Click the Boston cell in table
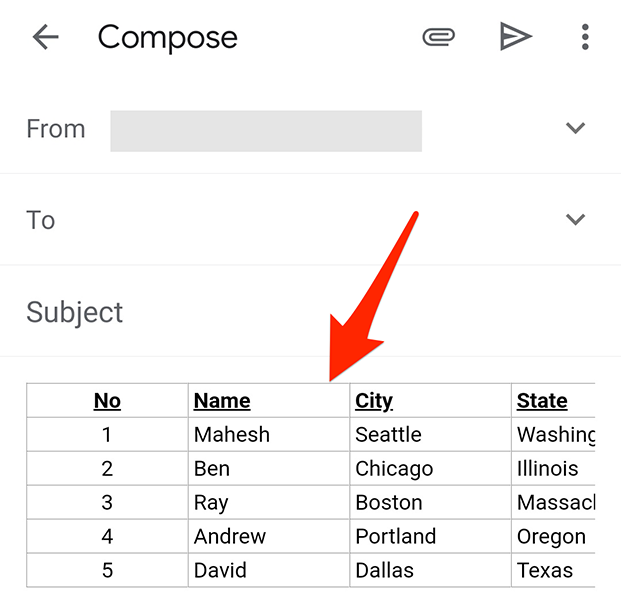Screen dimensions: 621x600 (389, 503)
